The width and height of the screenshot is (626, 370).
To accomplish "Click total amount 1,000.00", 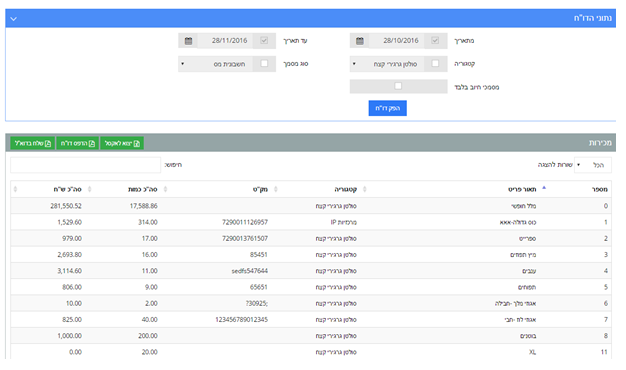I will (69, 336).
